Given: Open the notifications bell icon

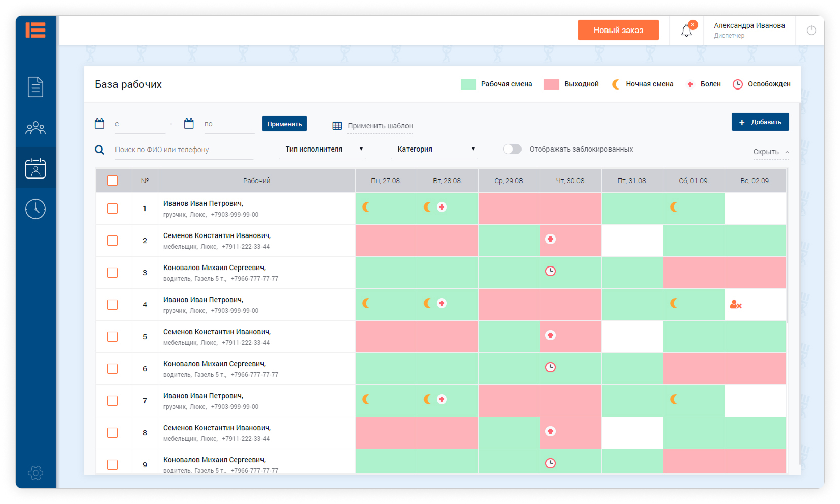Looking at the screenshot, I should point(686,31).
